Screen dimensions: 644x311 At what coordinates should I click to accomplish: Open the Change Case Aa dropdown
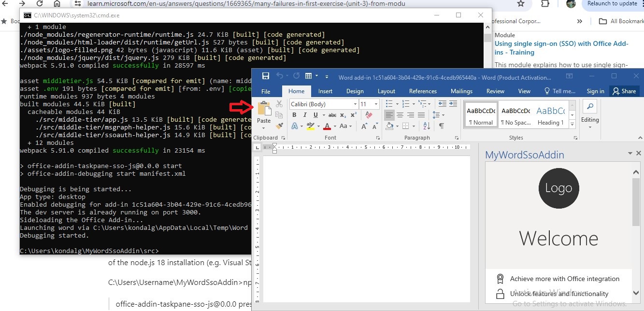pos(345,126)
